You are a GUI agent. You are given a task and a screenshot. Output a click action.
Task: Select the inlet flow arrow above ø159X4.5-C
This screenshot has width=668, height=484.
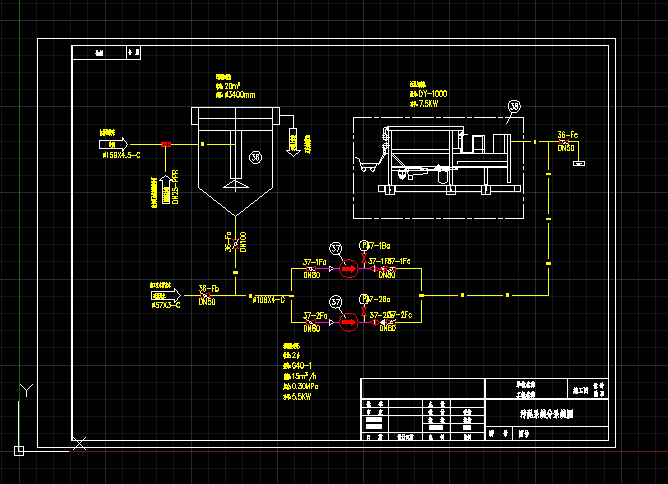pyautogui.click(x=113, y=144)
